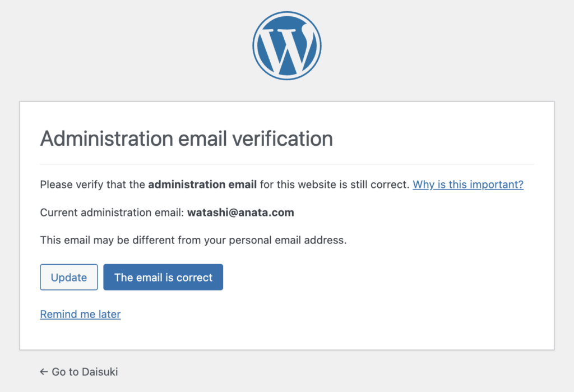Click the divider line under the heading

tap(286, 164)
